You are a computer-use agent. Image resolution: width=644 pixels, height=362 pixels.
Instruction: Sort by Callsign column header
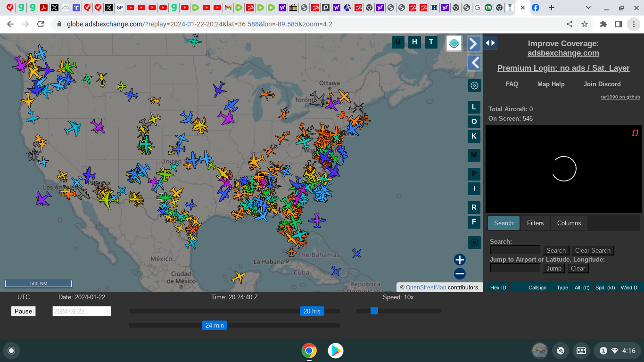[537, 288]
